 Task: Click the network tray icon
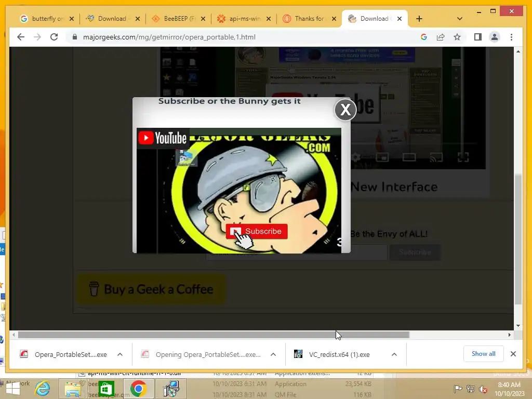tap(471, 389)
